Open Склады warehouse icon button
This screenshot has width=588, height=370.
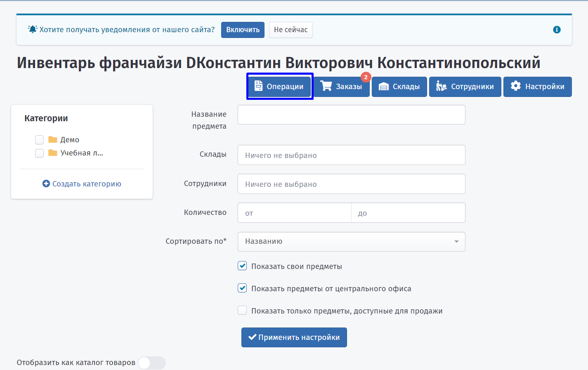(384, 87)
